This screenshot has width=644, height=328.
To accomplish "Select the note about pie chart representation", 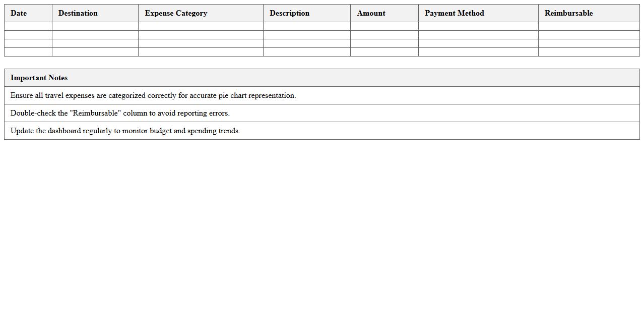I will point(153,95).
